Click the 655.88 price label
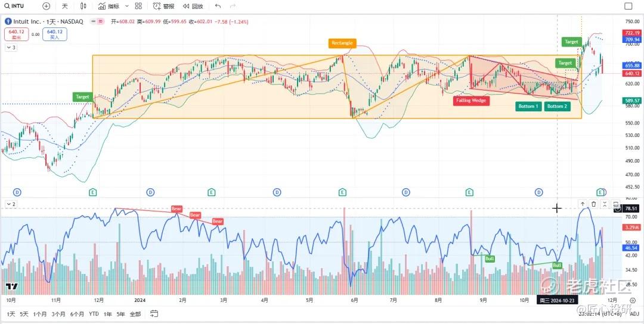 tap(632, 66)
